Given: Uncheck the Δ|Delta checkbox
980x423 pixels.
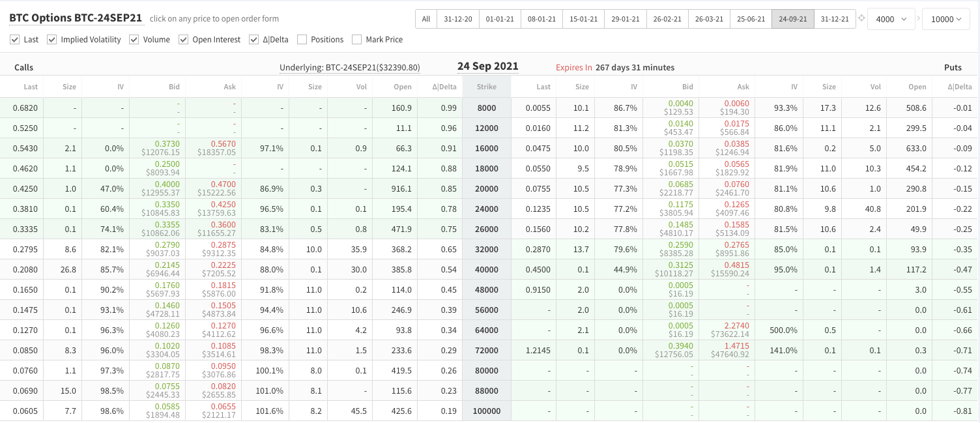Looking at the screenshot, I should pos(254,40).
